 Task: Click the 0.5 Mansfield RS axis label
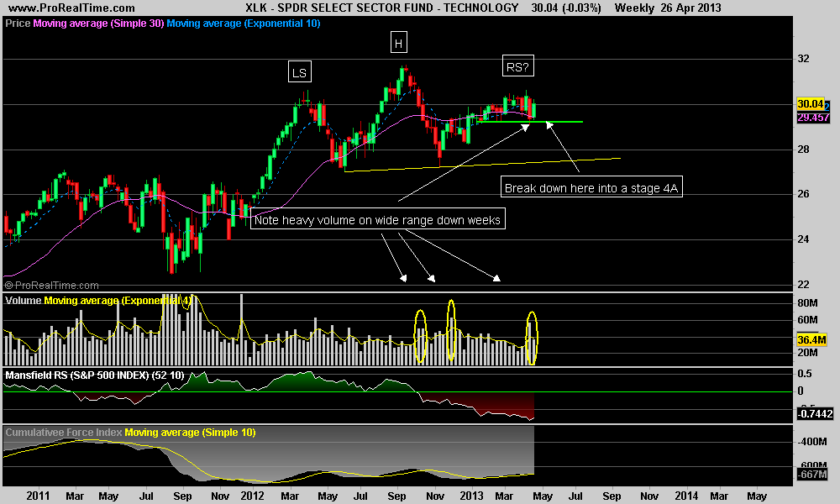[804, 373]
